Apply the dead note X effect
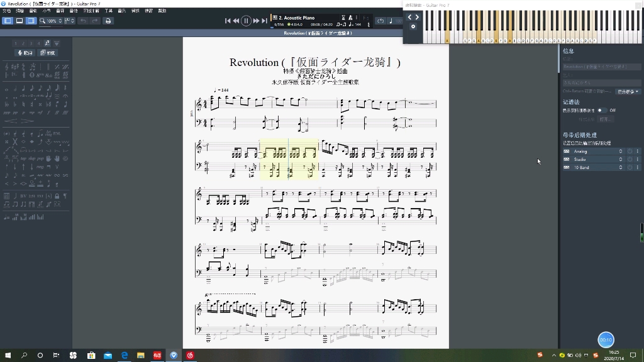 coord(15,141)
